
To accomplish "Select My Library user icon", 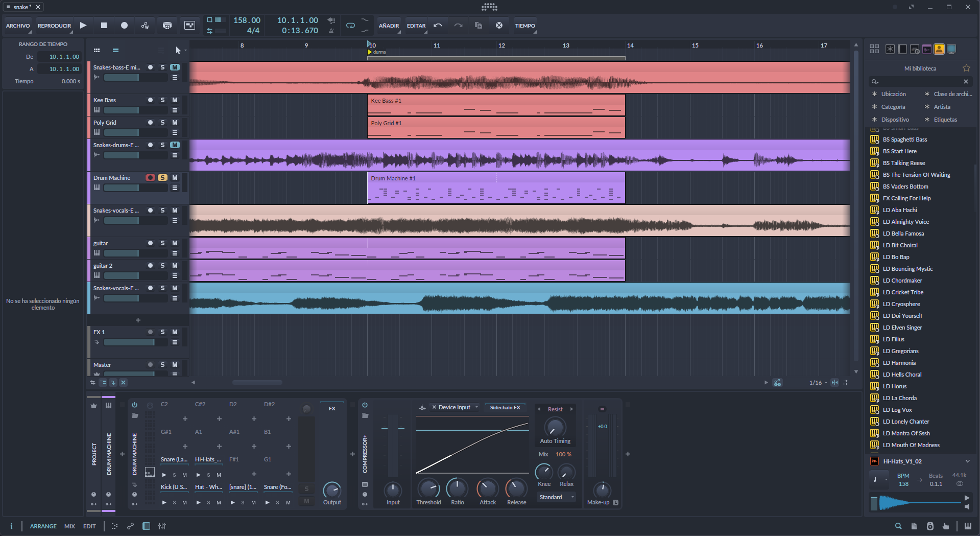I will coord(939,49).
